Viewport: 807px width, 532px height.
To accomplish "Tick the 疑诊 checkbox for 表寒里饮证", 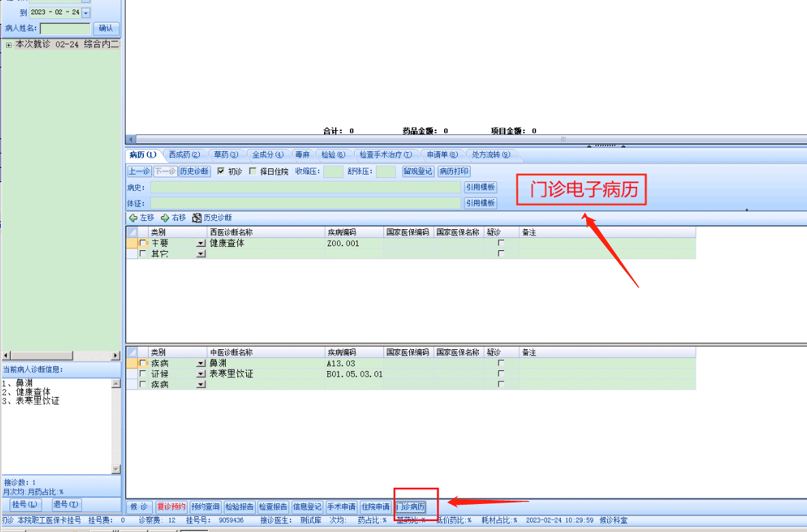I will [x=501, y=374].
